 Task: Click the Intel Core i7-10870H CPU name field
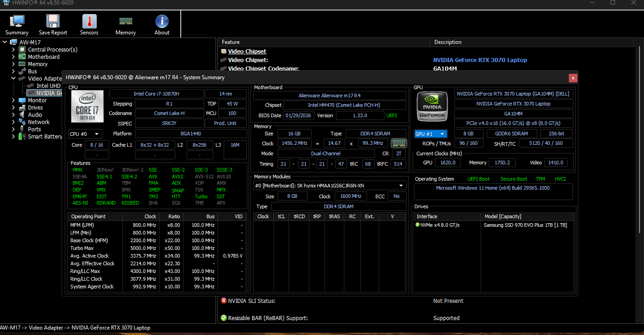(157, 94)
